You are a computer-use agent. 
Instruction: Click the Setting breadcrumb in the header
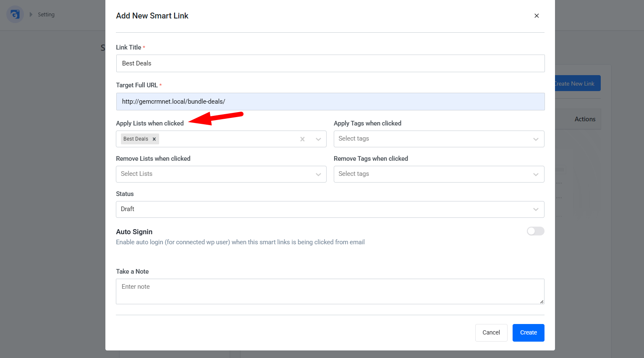(x=46, y=15)
